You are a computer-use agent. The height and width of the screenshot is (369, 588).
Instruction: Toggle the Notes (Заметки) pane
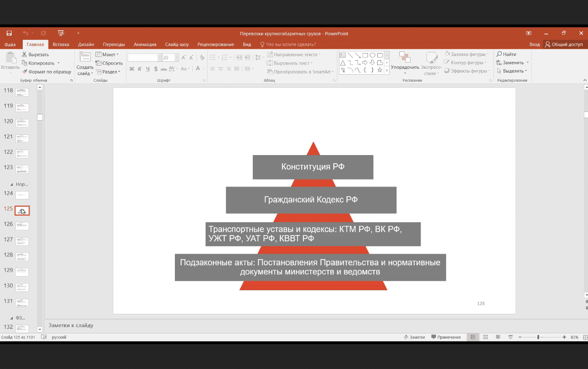pos(414,337)
